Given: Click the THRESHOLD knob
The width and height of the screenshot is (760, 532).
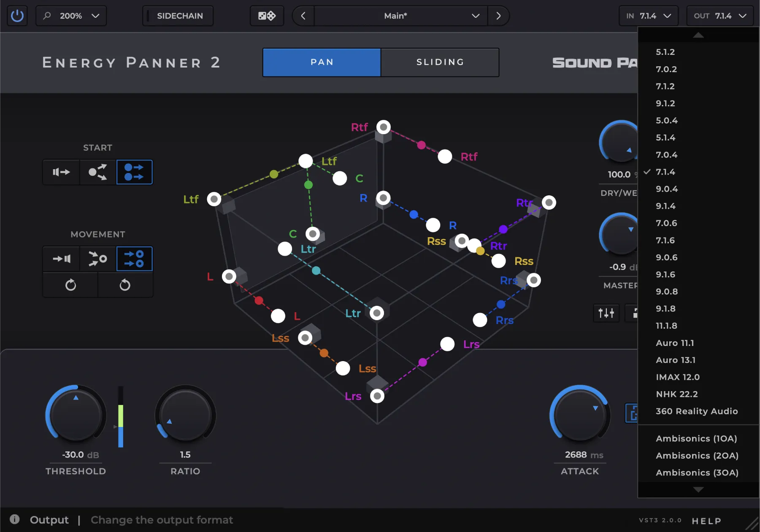Looking at the screenshot, I should pos(76,415).
